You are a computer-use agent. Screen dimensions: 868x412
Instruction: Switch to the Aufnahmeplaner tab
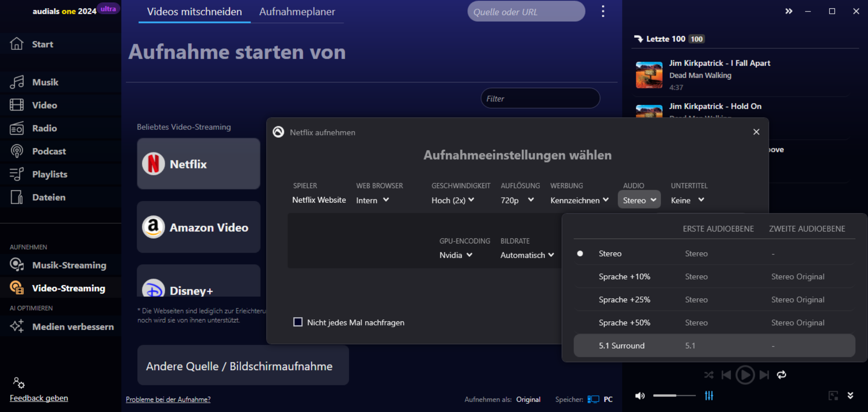(x=297, y=12)
